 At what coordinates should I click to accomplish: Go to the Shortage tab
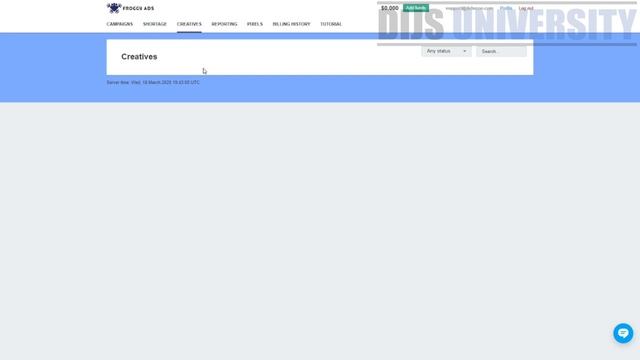tap(155, 24)
